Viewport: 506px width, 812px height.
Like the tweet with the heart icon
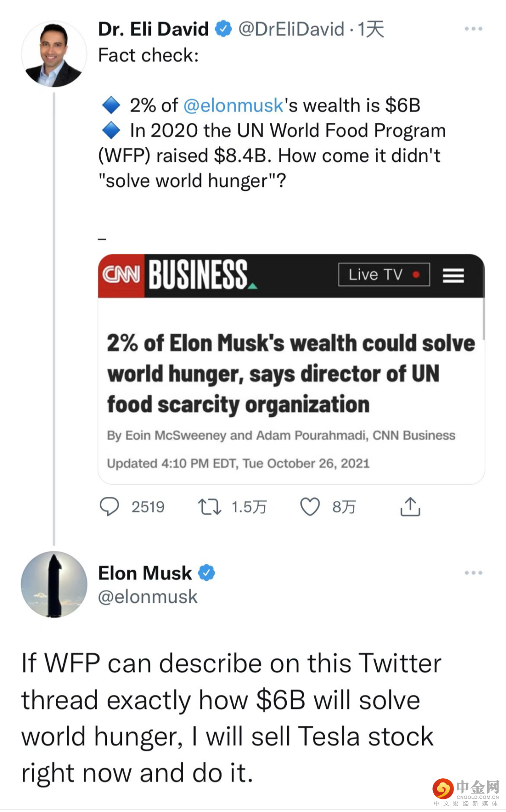pyautogui.click(x=310, y=506)
